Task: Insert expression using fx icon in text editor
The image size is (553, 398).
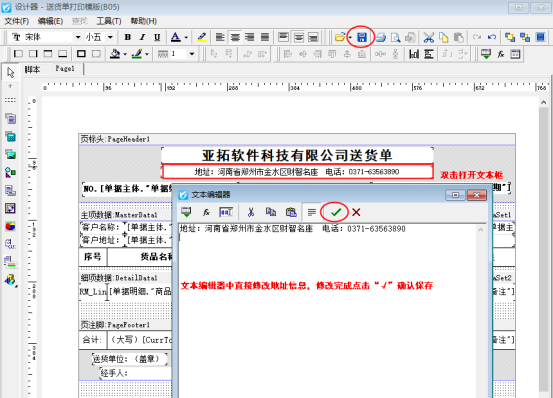Action: 206,212
